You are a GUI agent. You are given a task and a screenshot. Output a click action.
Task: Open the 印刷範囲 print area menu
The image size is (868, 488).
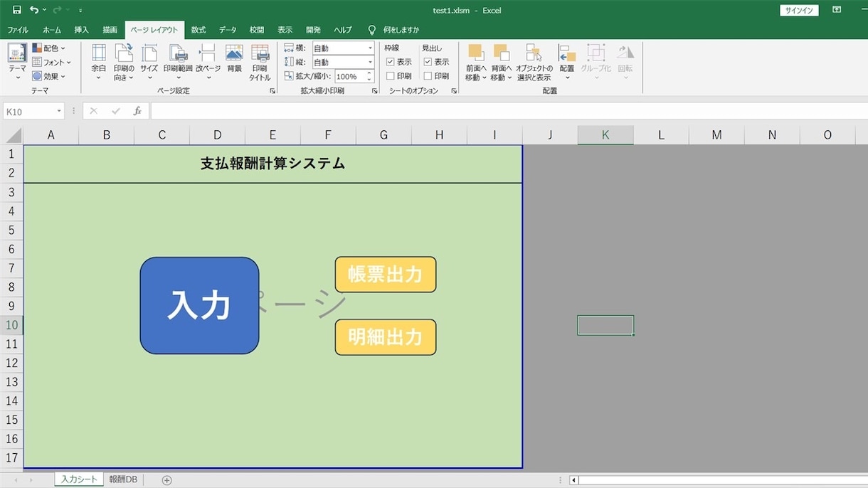178,62
